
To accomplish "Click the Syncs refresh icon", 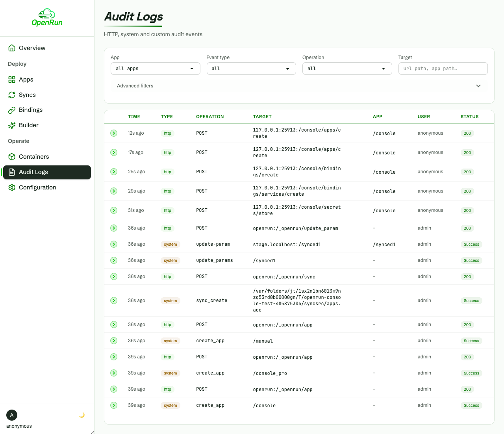I will pyautogui.click(x=12, y=95).
